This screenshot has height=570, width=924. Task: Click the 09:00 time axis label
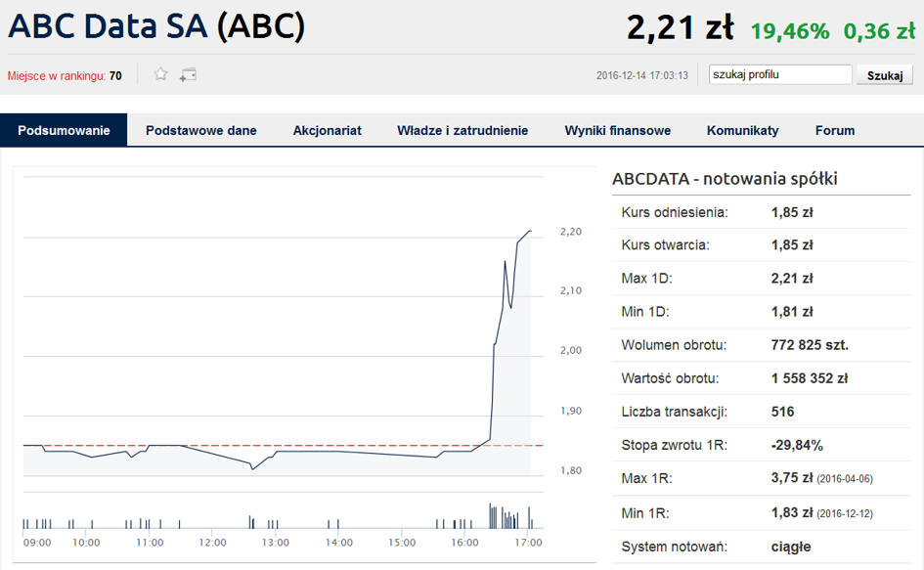pyautogui.click(x=37, y=543)
